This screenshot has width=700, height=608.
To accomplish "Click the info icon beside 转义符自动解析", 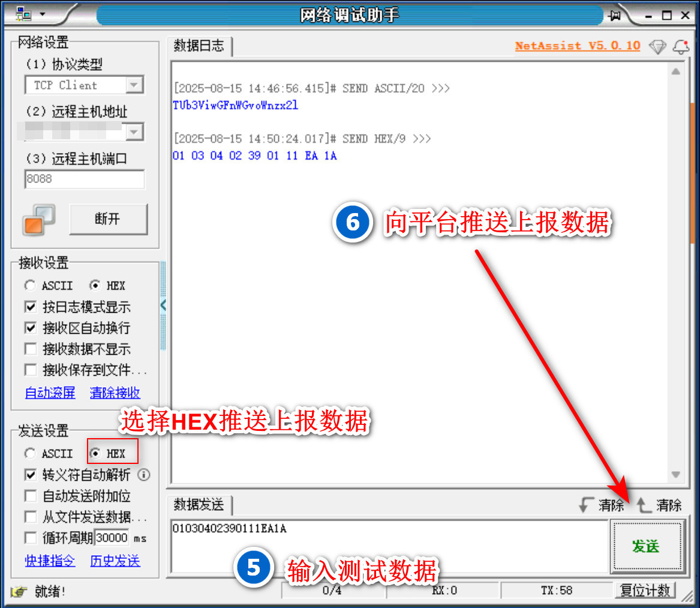I will click(144, 475).
